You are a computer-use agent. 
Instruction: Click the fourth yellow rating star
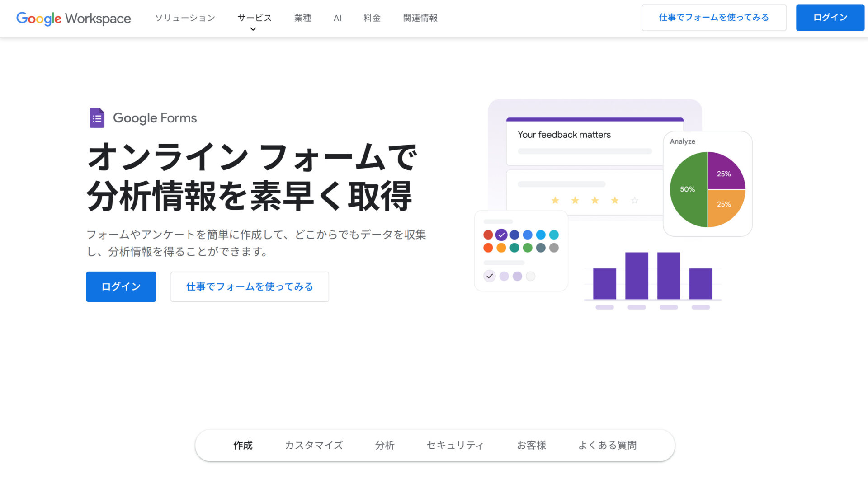[614, 200]
